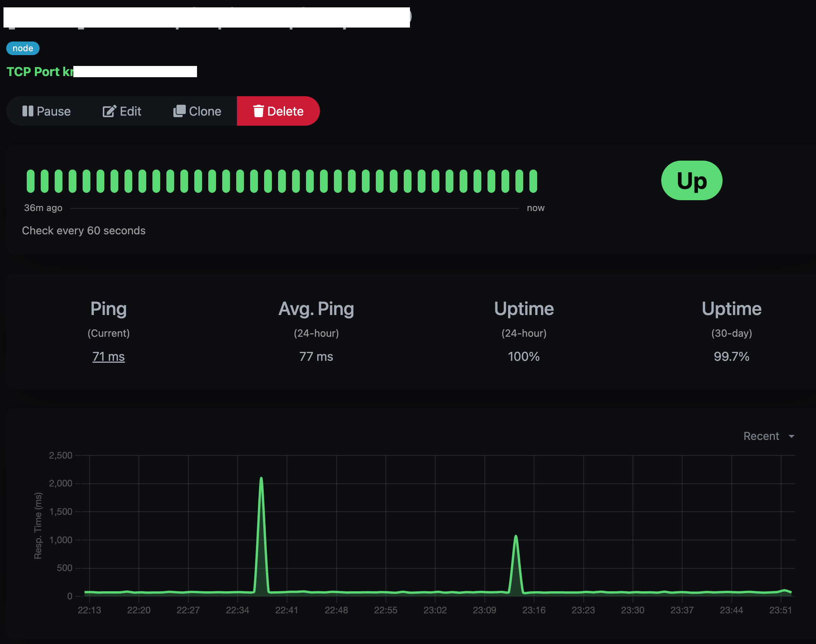This screenshot has width=816, height=644.
Task: Open Edit monitor via Edit text
Action: 130,111
